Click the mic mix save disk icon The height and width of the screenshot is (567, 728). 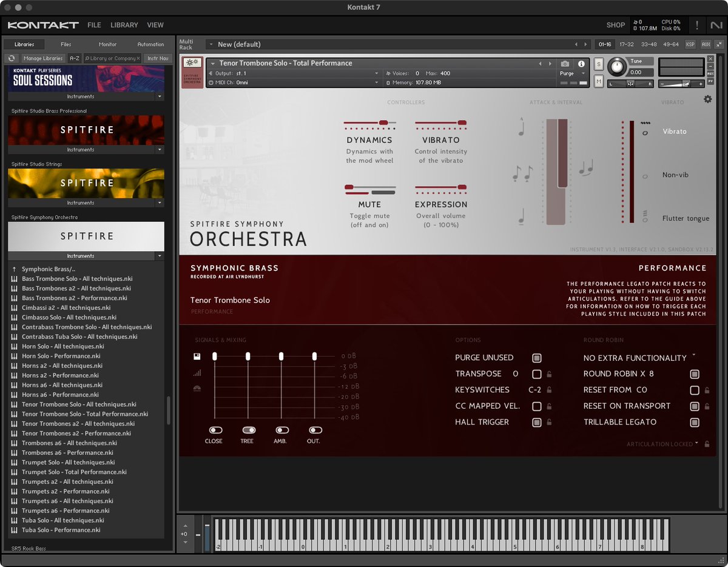(197, 356)
